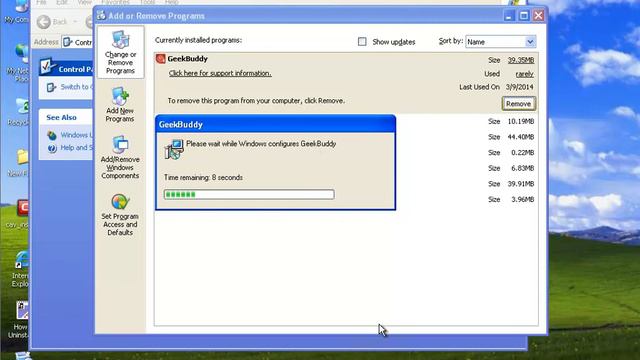
Task: Enable the Show updates checkbox
Action: click(362, 42)
